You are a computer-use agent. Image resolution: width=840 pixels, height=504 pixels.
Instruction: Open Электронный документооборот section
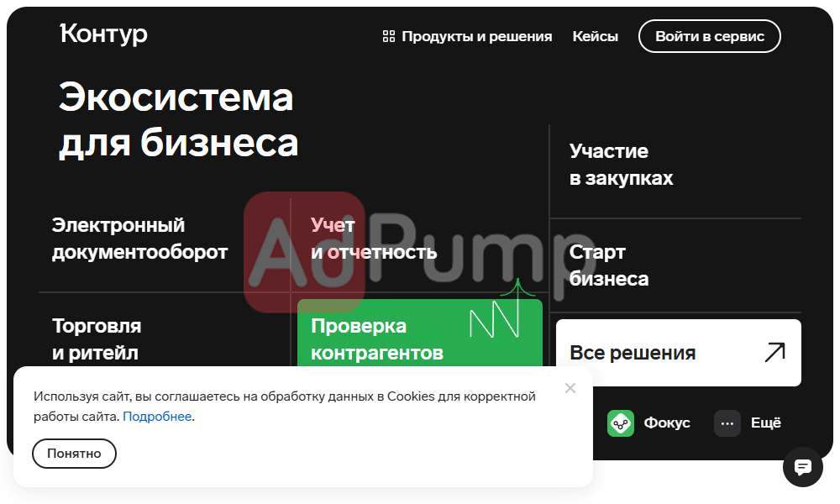139,239
